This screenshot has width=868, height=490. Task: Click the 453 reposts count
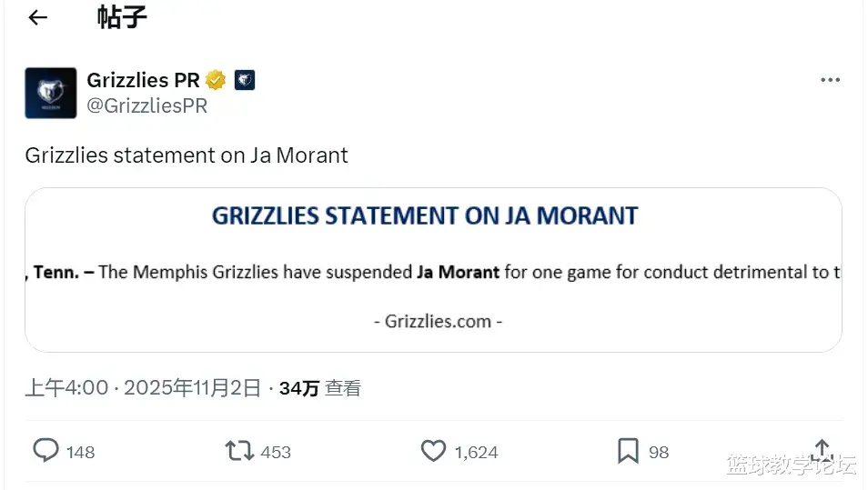click(276, 452)
